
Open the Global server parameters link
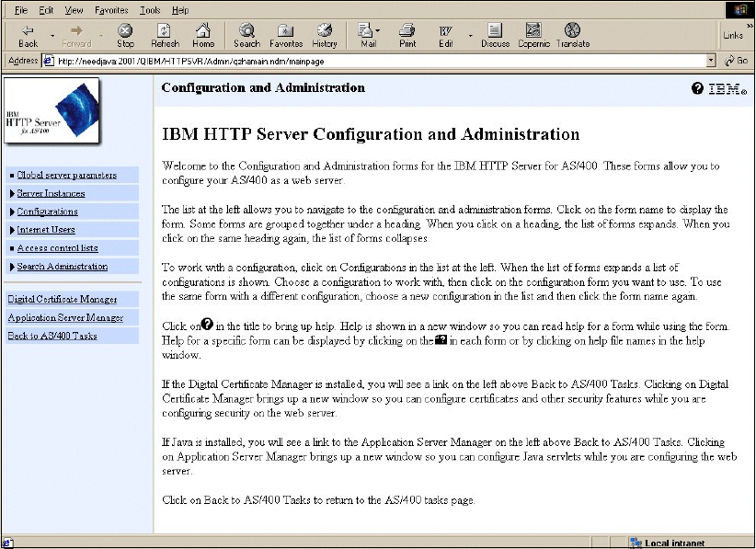tap(66, 175)
